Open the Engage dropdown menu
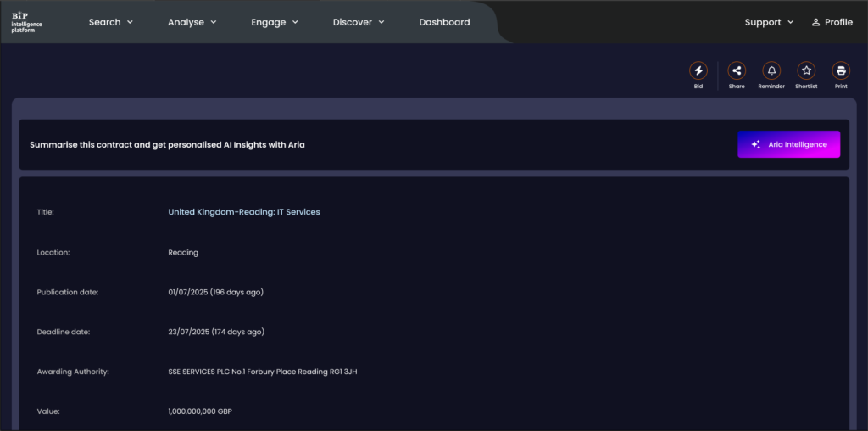The height and width of the screenshot is (431, 868). pyautogui.click(x=275, y=22)
